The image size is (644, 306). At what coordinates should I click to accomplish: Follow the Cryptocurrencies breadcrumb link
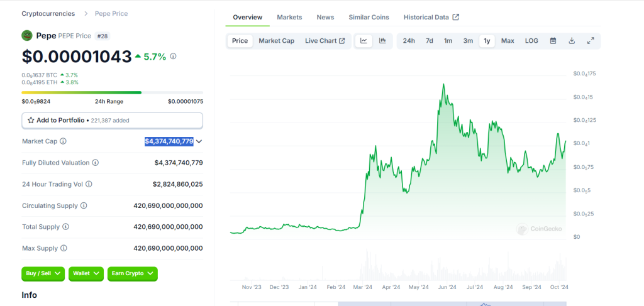pos(48,13)
